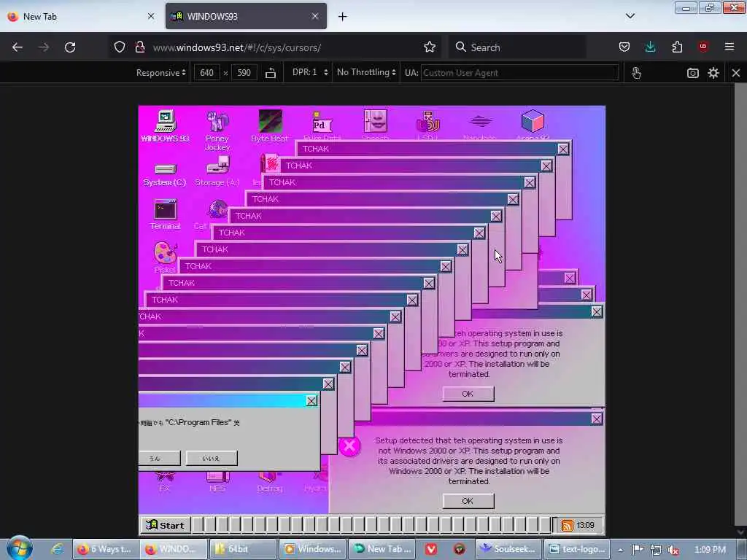
Task: Open the Byte Beat desktop icon
Action: click(270, 125)
